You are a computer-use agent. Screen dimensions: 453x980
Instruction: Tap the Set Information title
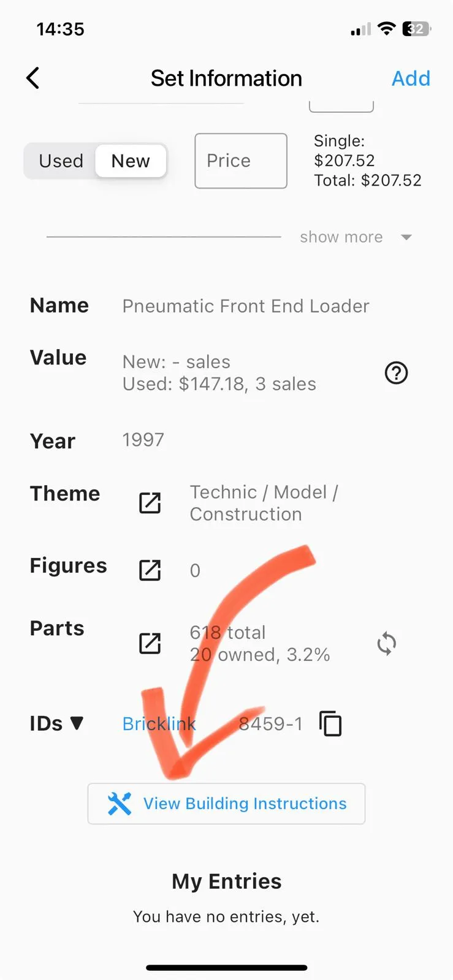[226, 78]
